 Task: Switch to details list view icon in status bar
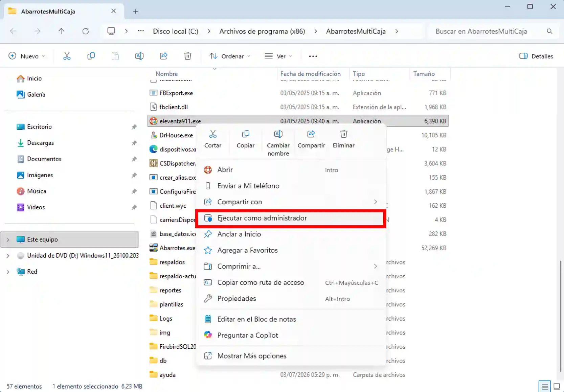[545, 386]
